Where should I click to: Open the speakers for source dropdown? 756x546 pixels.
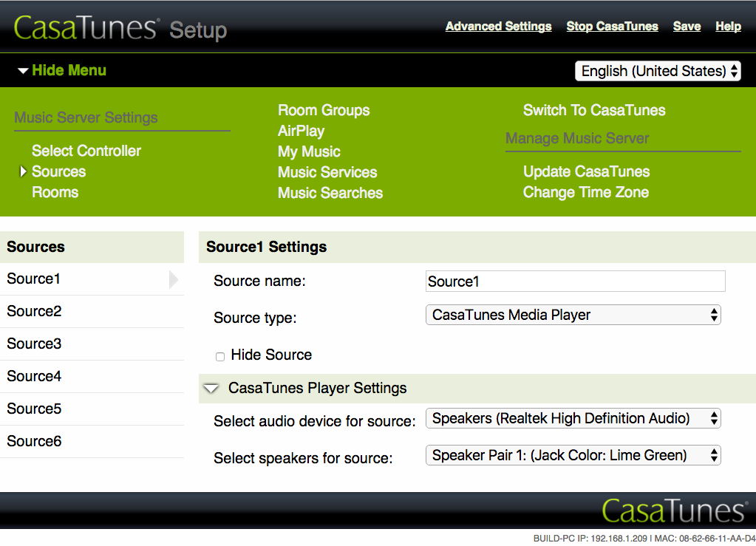pyautogui.click(x=573, y=455)
